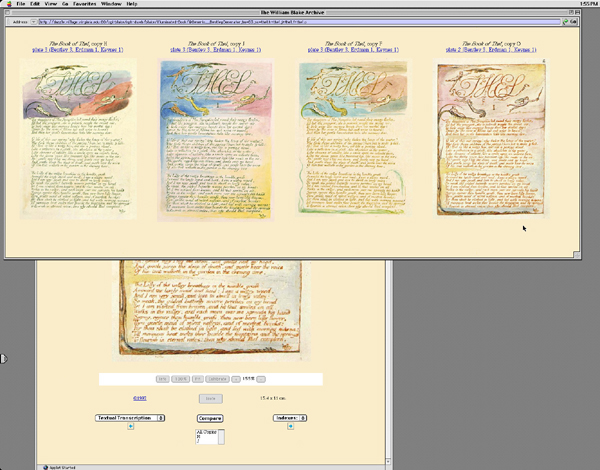Click the Compare button
Image resolution: width=600 pixels, height=470 pixels.
click(x=210, y=418)
